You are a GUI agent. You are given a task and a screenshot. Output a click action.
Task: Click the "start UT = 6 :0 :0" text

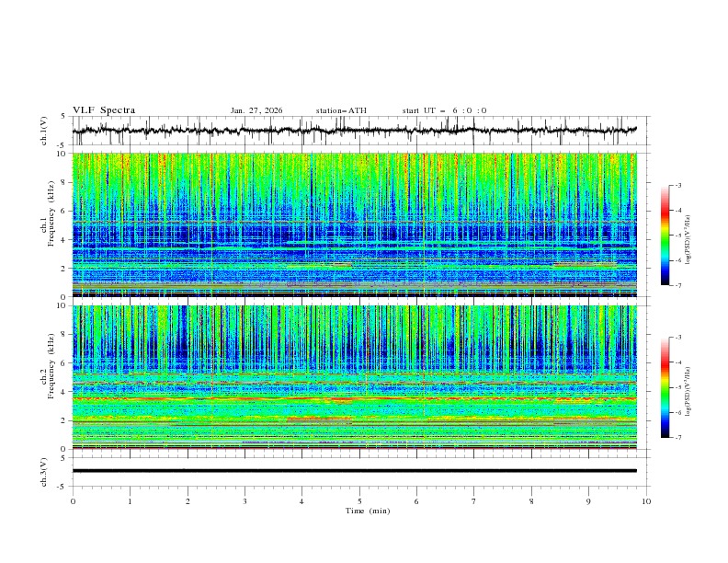(x=444, y=110)
